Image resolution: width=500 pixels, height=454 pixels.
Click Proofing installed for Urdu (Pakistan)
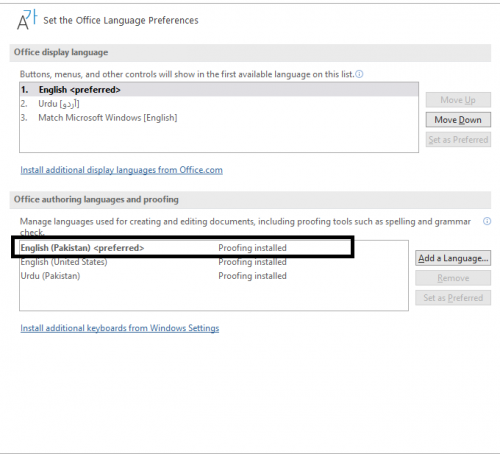(252, 276)
